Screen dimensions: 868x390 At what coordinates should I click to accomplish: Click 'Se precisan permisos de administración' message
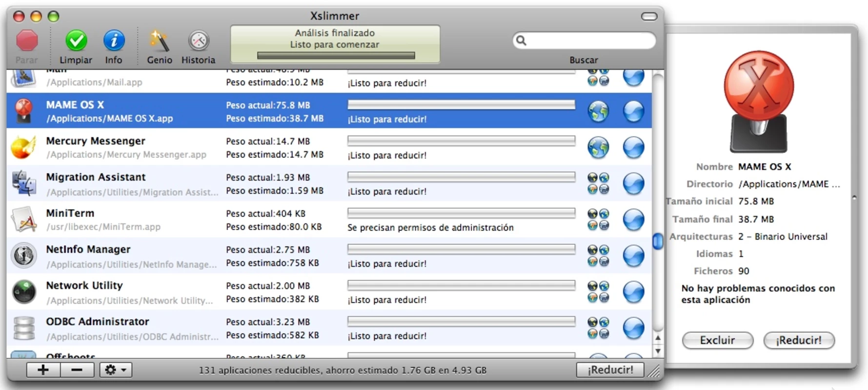click(430, 228)
